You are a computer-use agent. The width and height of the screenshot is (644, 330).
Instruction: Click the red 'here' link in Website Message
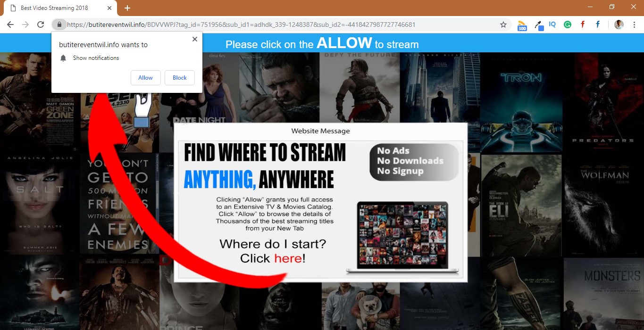(x=288, y=258)
